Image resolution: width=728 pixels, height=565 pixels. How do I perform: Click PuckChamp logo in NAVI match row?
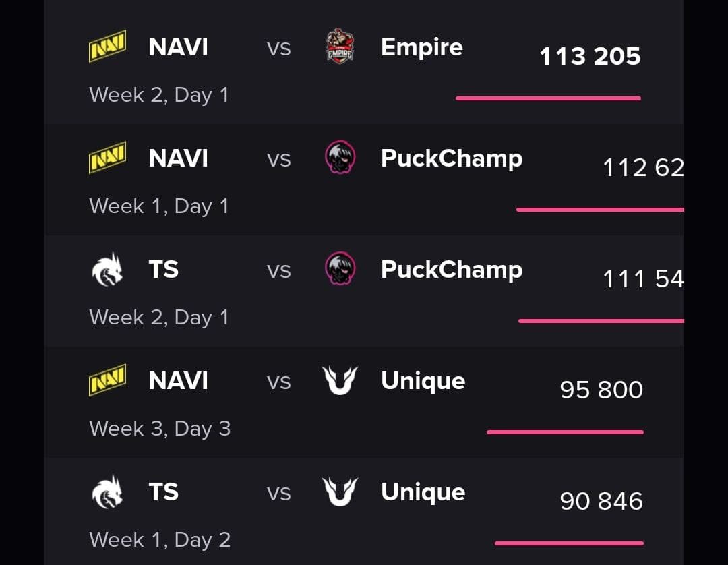[x=340, y=157]
